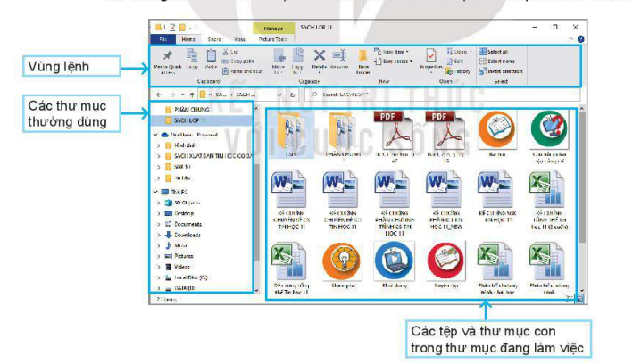Expand the Local Disk (C:) node arrow
Viewport: 641px width, 364px height.
coord(159,277)
